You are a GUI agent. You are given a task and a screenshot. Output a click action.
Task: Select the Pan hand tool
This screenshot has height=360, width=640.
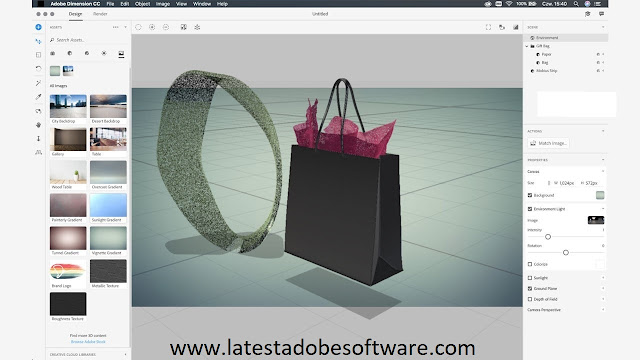38,125
